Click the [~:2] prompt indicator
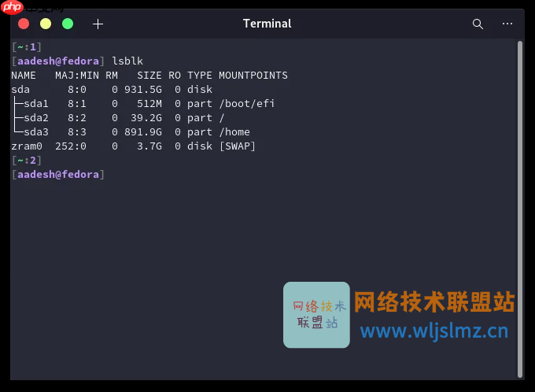This screenshot has height=392, width=535. (x=27, y=160)
